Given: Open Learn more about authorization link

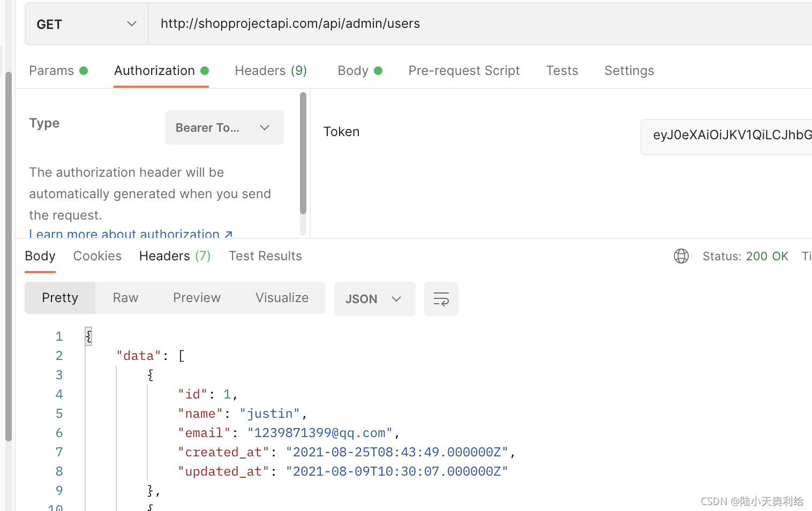Looking at the screenshot, I should 131,234.
